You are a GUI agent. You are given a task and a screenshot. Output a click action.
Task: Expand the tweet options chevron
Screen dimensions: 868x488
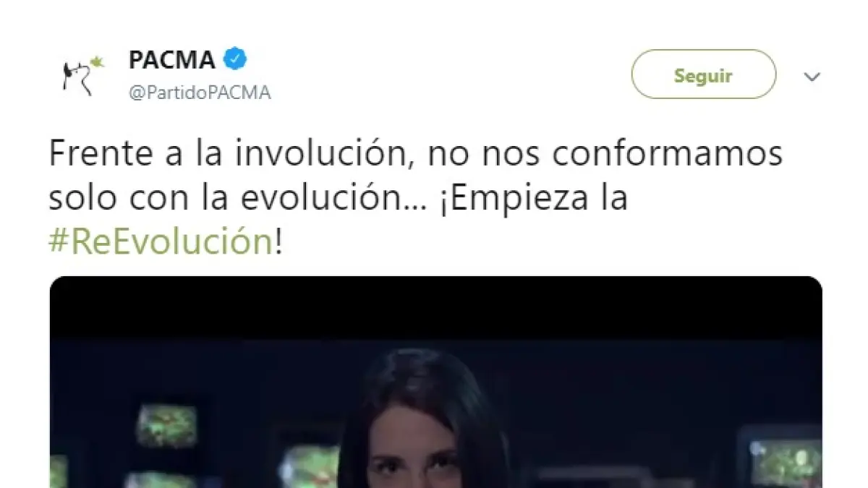tap(812, 77)
